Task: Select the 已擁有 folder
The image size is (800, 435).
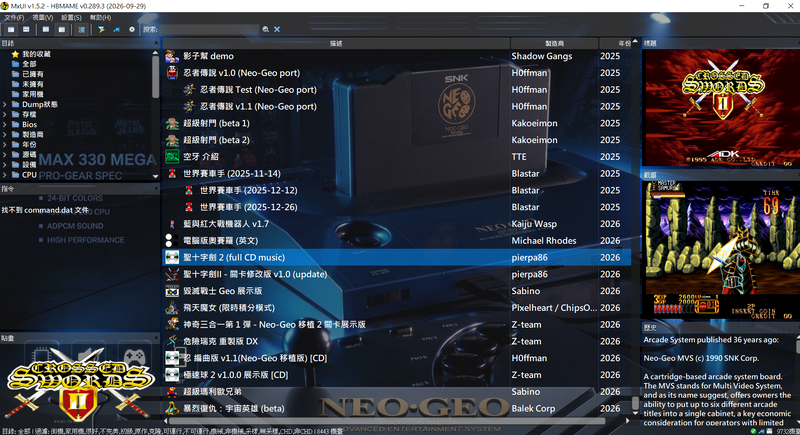Action: tap(28, 74)
